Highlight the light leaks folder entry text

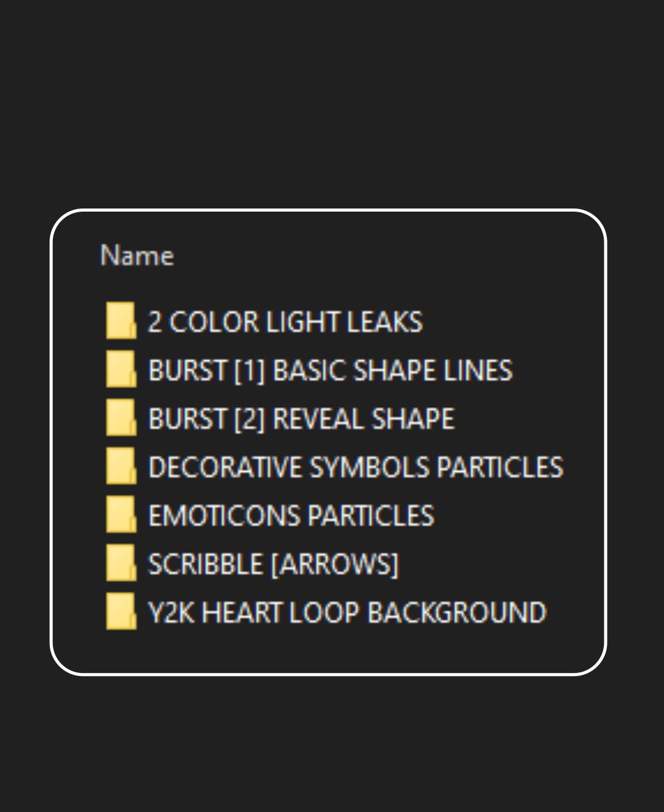pos(285,322)
